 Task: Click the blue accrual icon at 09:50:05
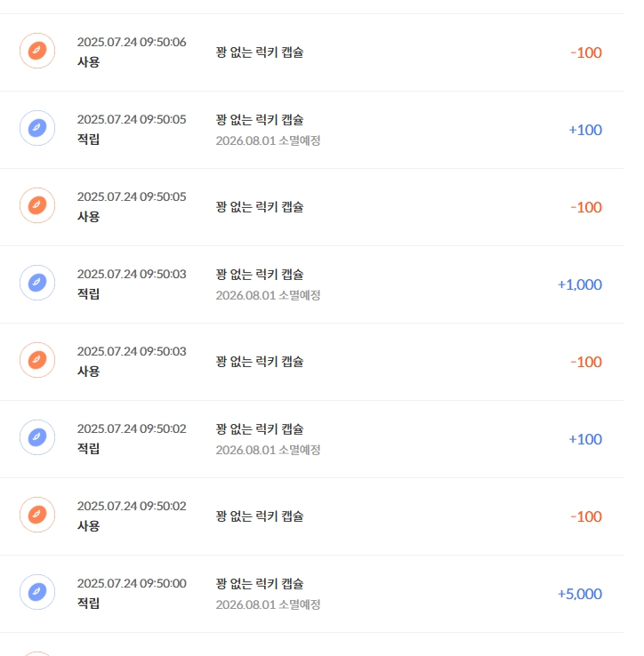click(37, 128)
